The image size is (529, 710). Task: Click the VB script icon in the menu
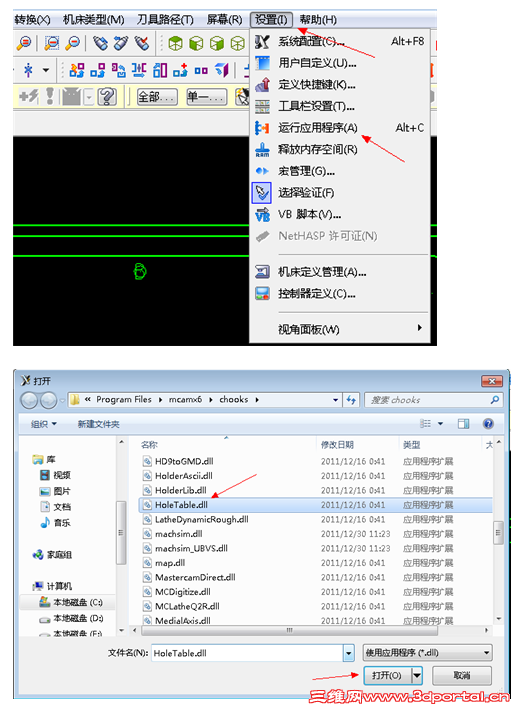click(262, 215)
